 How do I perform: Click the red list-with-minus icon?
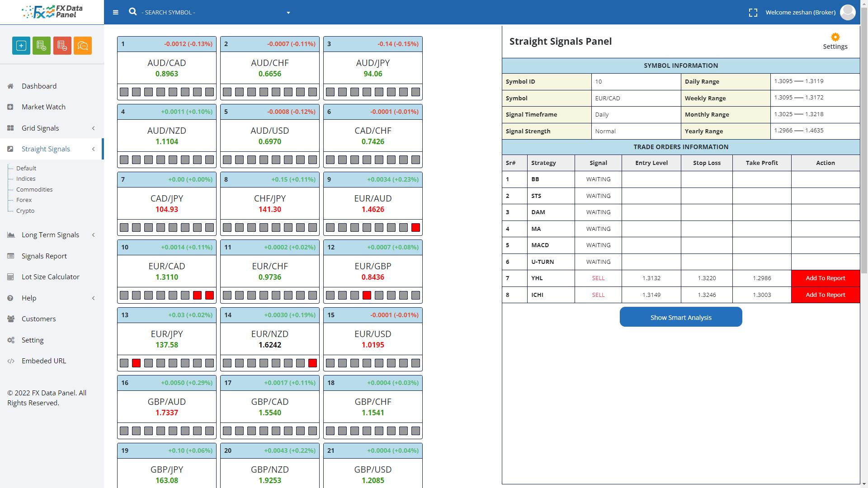[62, 46]
